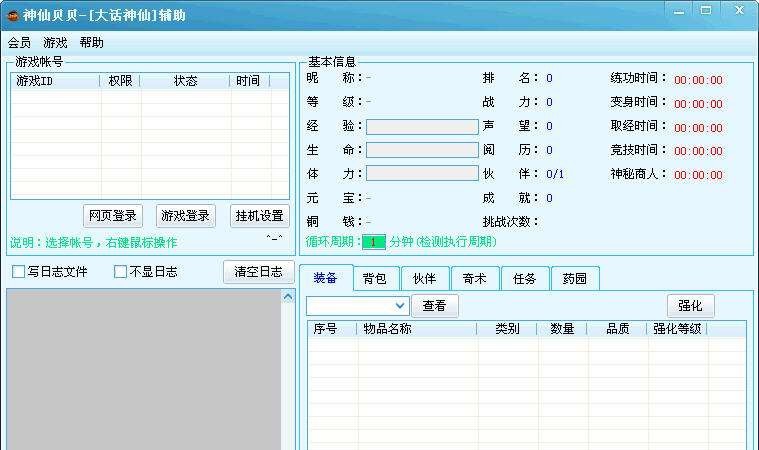
Task: Click the log panel scroll-up arrow
Action: (x=288, y=297)
